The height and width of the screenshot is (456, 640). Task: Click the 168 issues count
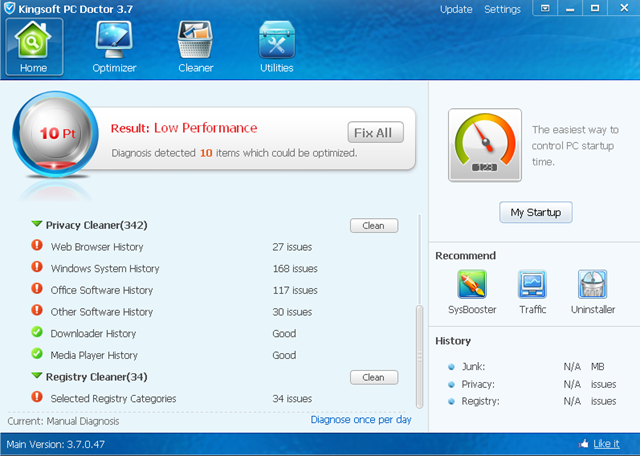[295, 269]
